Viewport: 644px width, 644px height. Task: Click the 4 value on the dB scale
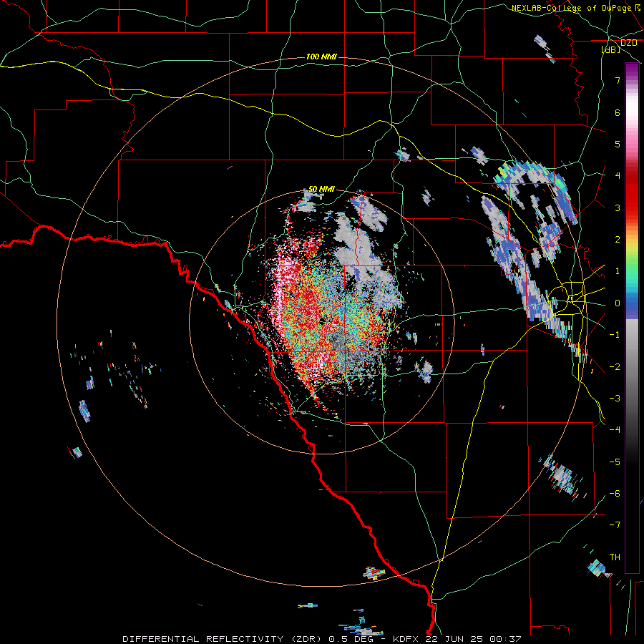(618, 176)
